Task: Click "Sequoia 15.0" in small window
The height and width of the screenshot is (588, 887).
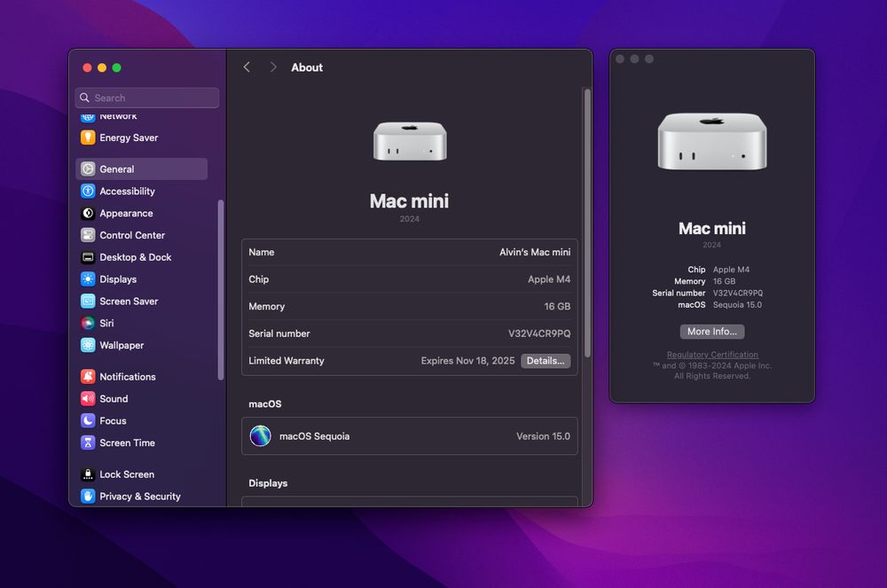Action: click(x=737, y=305)
